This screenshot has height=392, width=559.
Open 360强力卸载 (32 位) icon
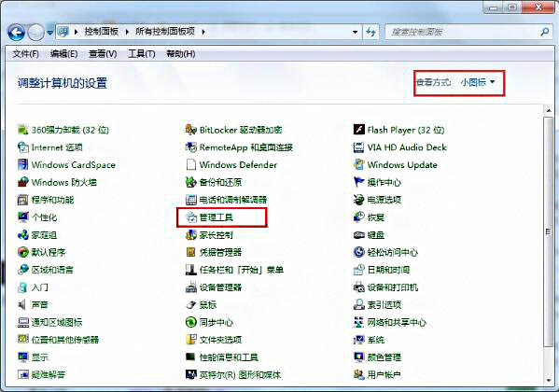(x=22, y=130)
